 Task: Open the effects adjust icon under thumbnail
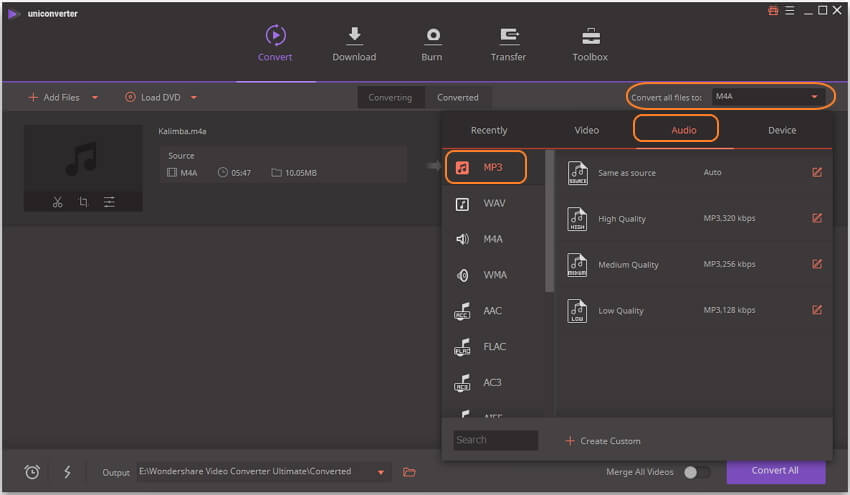(109, 202)
